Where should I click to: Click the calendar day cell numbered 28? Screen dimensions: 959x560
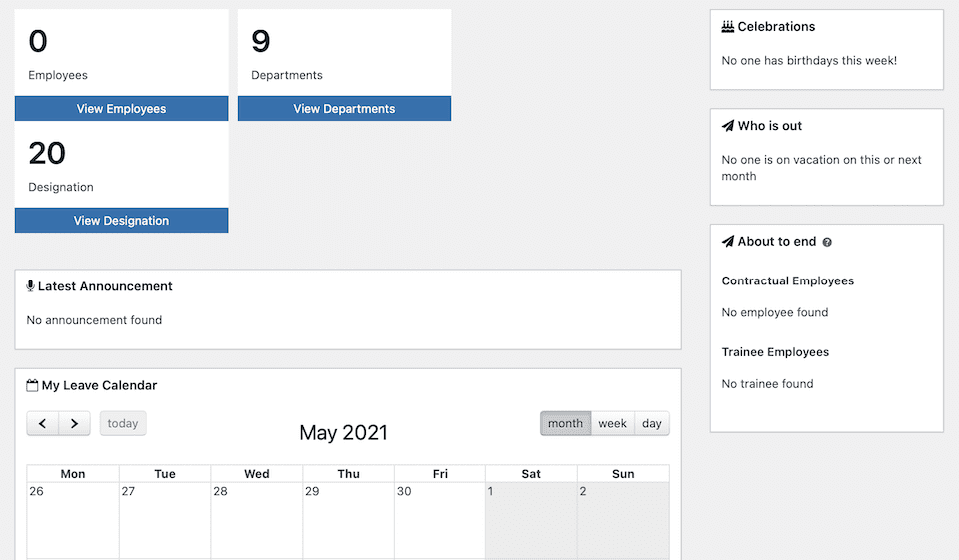(x=256, y=520)
